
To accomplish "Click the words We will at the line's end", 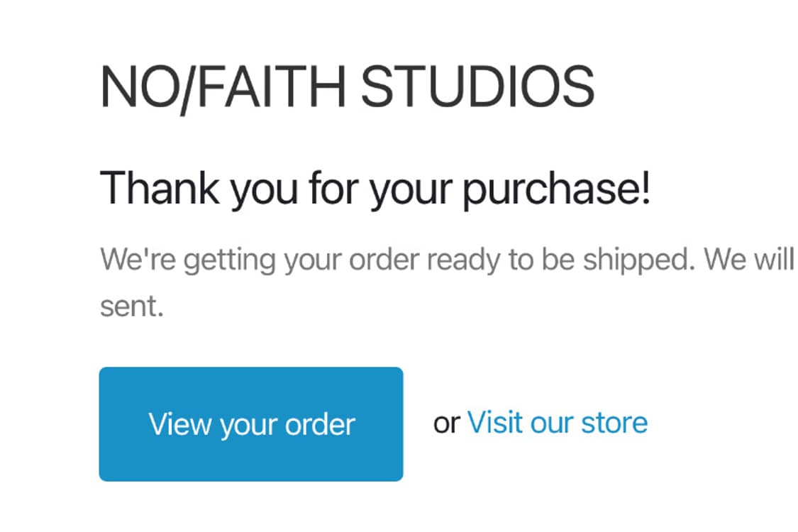I will (750, 259).
